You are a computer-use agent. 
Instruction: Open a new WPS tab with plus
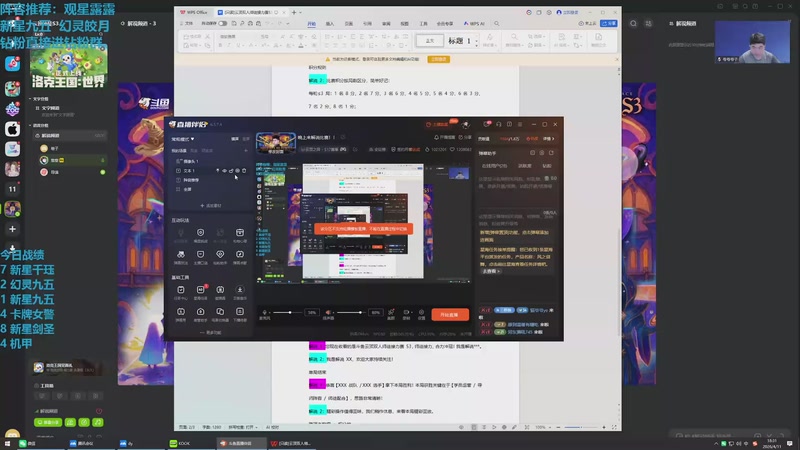293,12
